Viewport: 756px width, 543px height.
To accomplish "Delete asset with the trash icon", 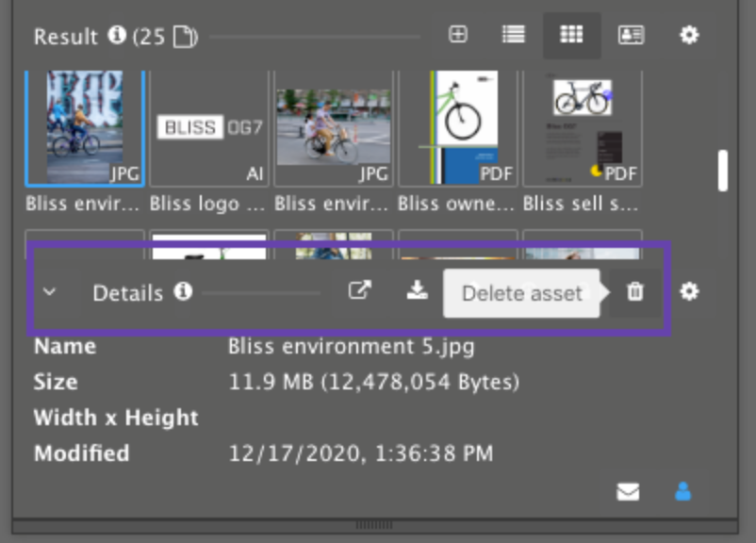I will coord(635,291).
